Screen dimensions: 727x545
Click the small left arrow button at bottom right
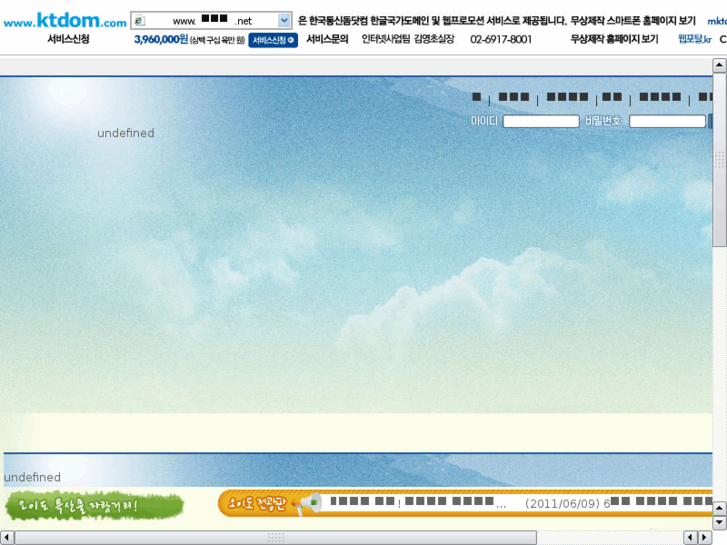click(x=690, y=537)
